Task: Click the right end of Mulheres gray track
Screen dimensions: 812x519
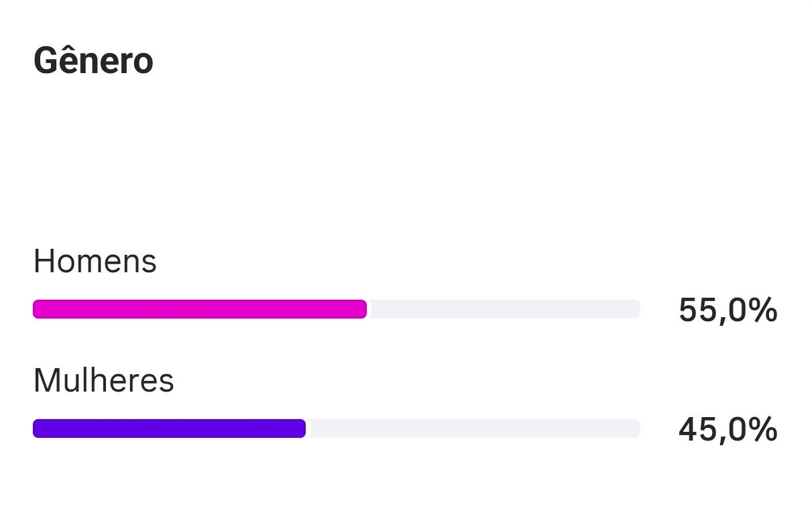Action: coord(636,428)
